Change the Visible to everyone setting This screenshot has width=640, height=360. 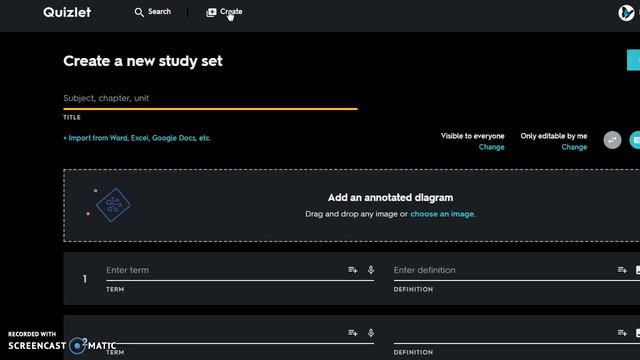(x=491, y=147)
